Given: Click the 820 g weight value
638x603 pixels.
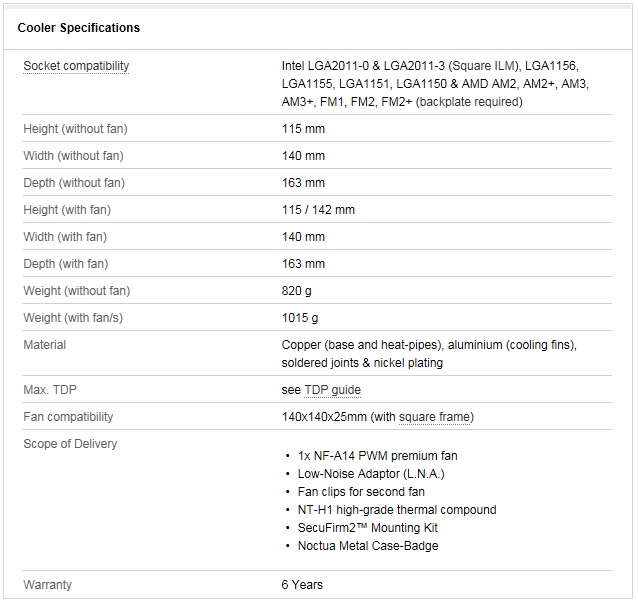Looking at the screenshot, I should [x=296, y=291].
